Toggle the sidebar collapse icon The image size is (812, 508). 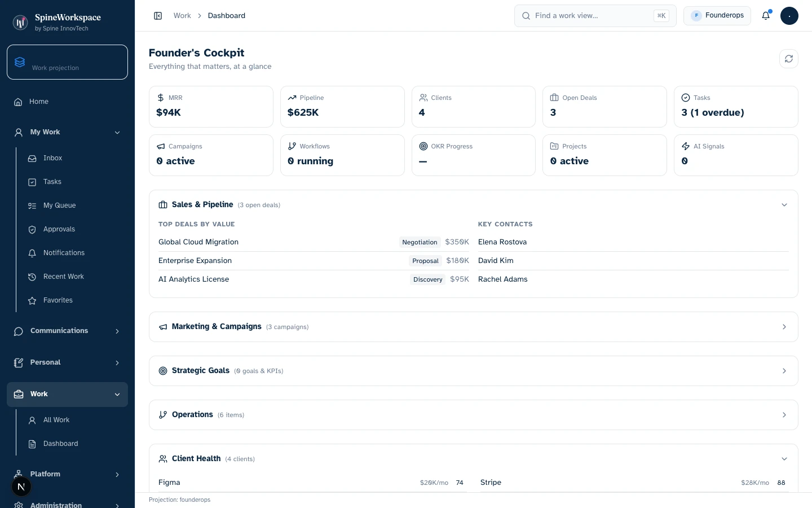[x=158, y=16]
